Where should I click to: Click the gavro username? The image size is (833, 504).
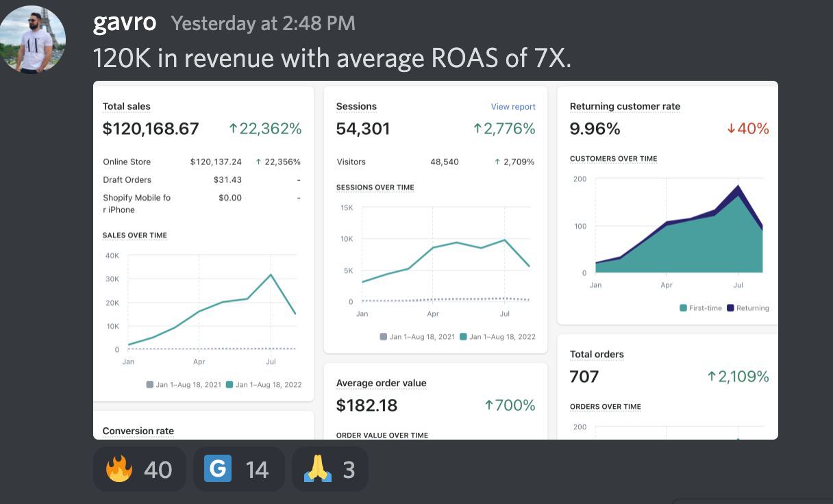pos(125,23)
